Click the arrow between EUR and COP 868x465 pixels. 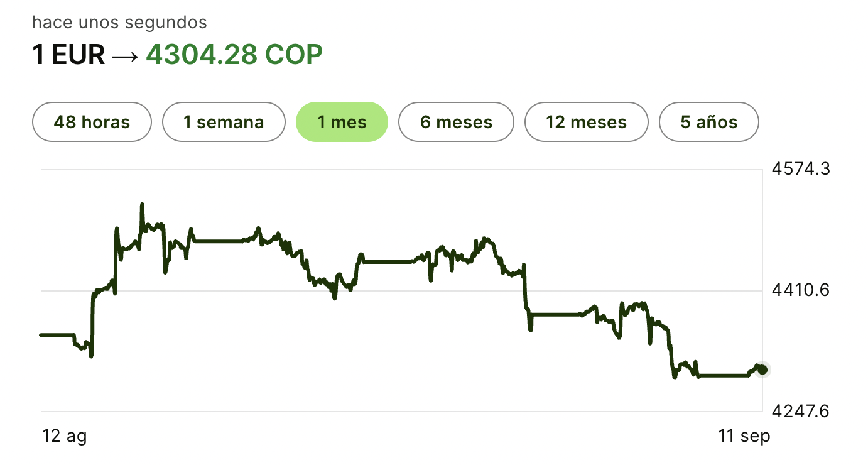click(x=125, y=55)
